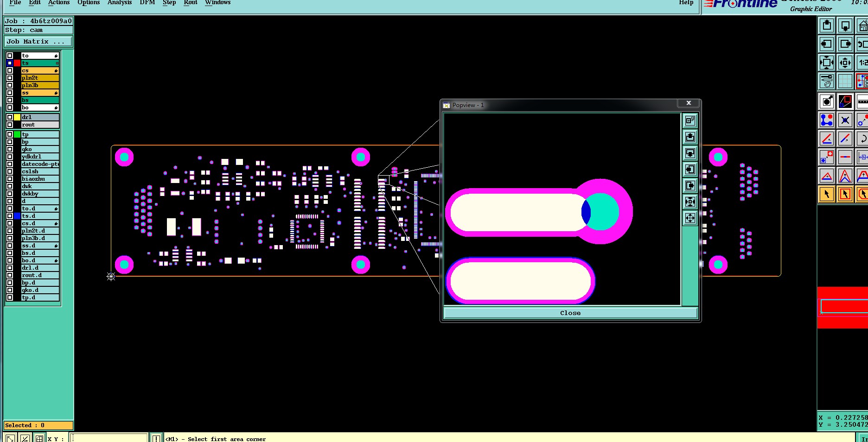868x442 pixels.
Task: Click Popview pan right icon
Action: (690, 186)
